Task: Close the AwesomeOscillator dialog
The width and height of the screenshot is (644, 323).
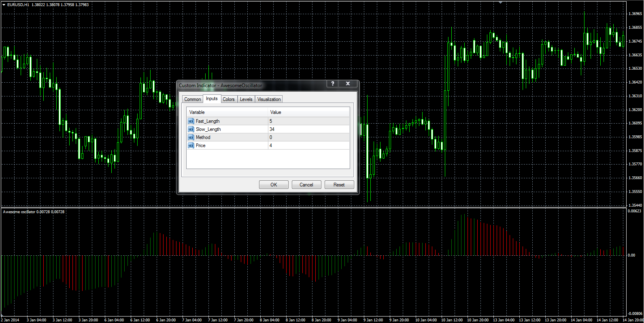Action: 348,83
